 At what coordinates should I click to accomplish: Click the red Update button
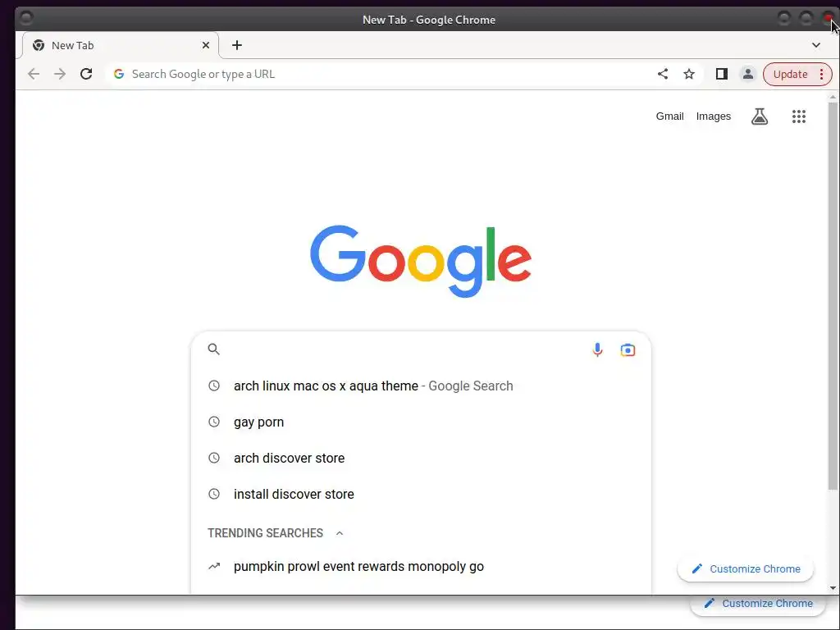pyautogui.click(x=790, y=74)
